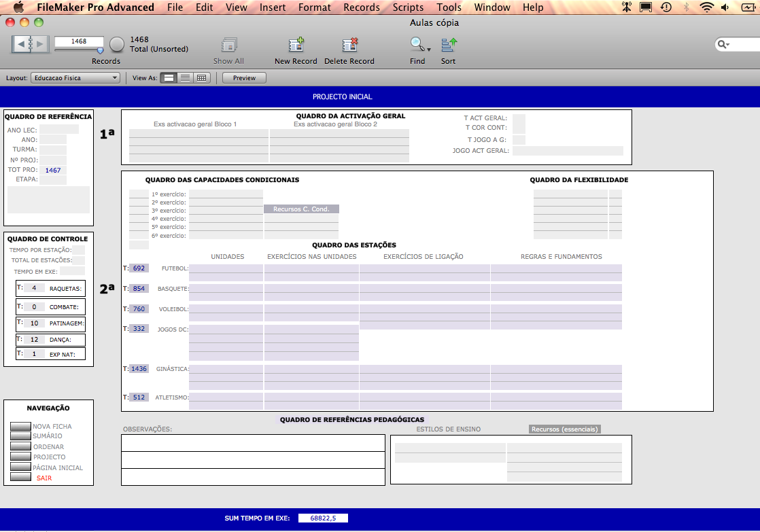This screenshot has height=532, width=760.
Task: Click the Sort records icon
Action: pos(449,46)
